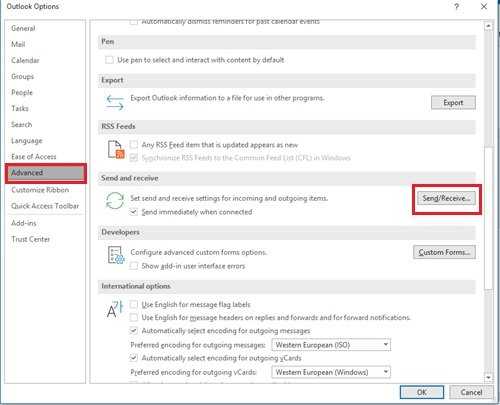The image size is (500, 405).
Task: Open Customize Ribbon settings
Action: [x=40, y=190]
